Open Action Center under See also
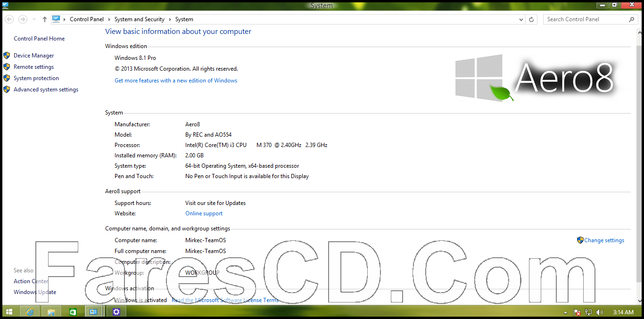Image resolution: width=644 pixels, height=319 pixels. pos(31,281)
